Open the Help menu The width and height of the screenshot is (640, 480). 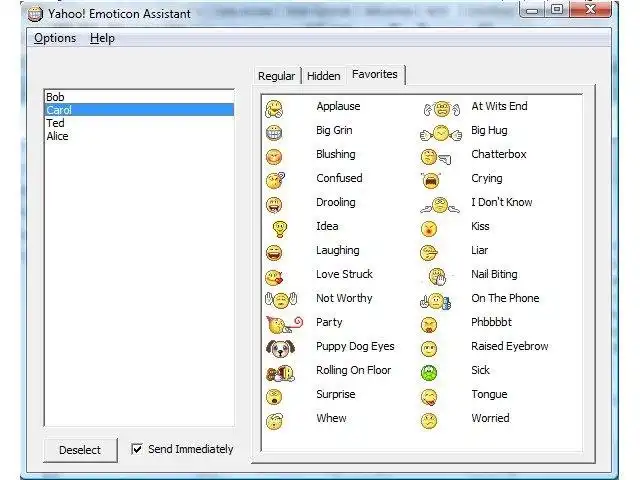coord(102,38)
